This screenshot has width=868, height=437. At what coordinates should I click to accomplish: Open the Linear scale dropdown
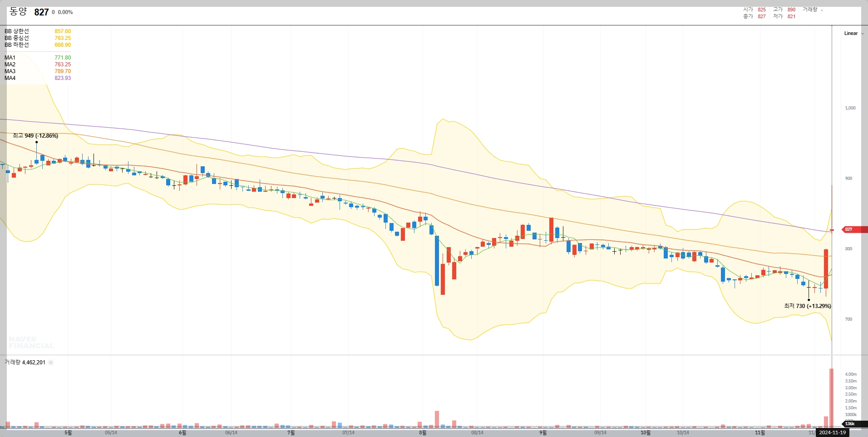[x=854, y=33]
